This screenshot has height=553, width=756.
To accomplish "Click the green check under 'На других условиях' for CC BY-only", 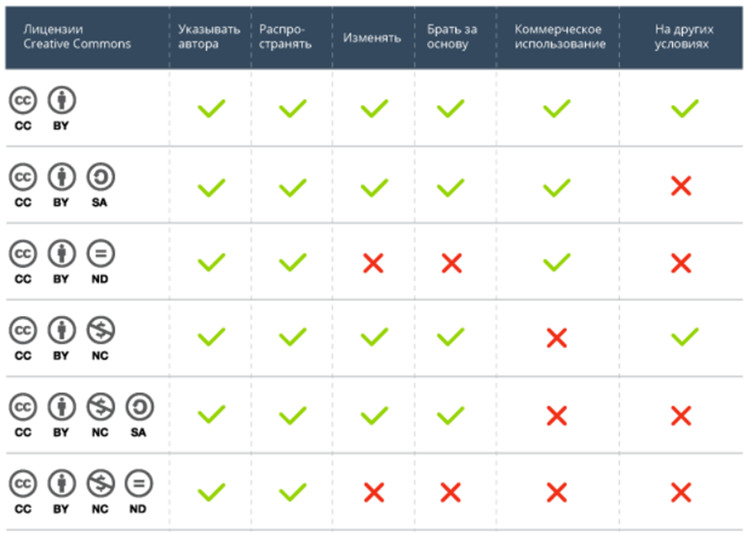I will [684, 108].
